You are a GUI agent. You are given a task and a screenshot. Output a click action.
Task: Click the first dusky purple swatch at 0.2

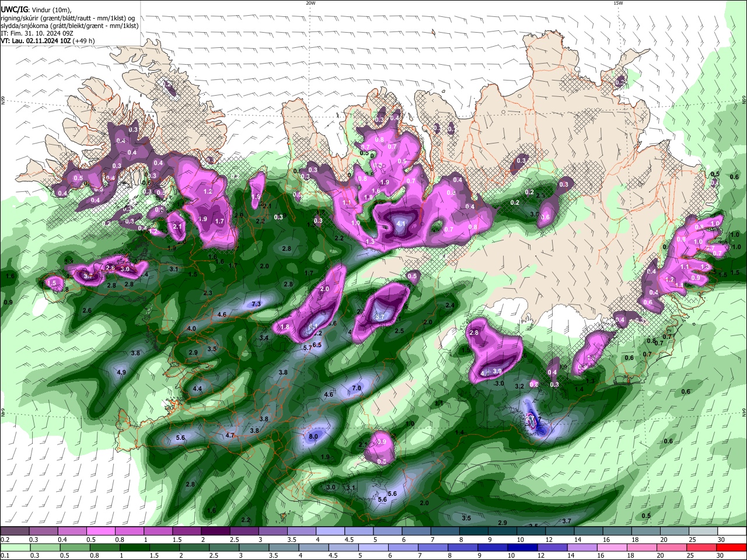click(15, 531)
